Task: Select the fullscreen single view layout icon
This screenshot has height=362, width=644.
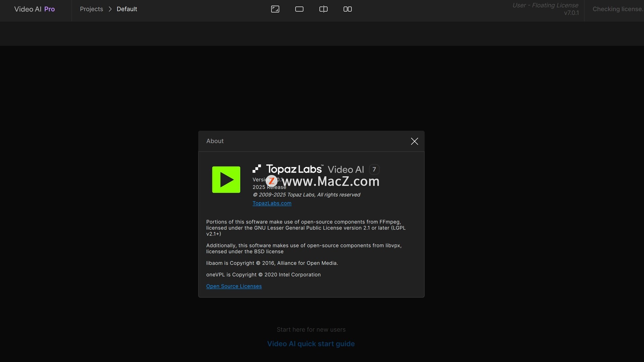Action: pyautogui.click(x=275, y=9)
